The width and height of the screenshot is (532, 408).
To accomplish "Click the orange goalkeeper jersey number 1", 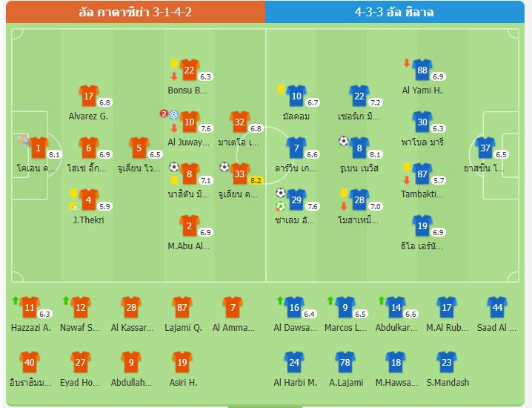I will click(x=38, y=147).
